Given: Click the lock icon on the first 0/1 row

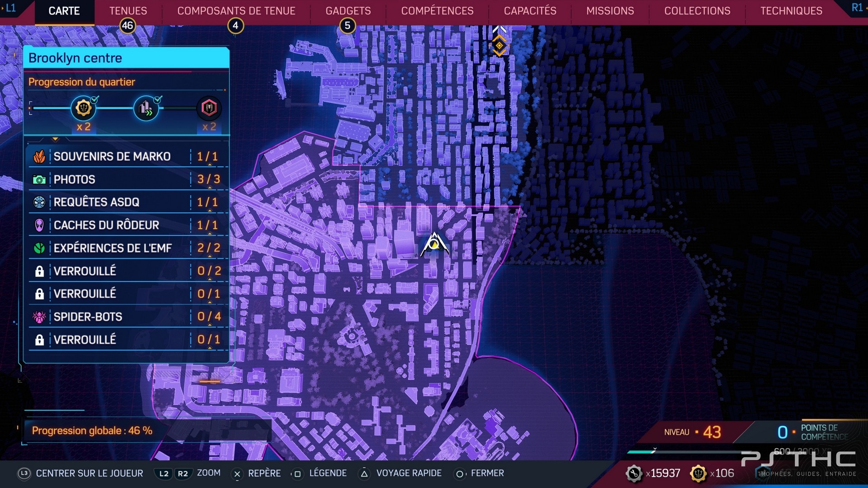Looking at the screenshot, I should [39, 294].
